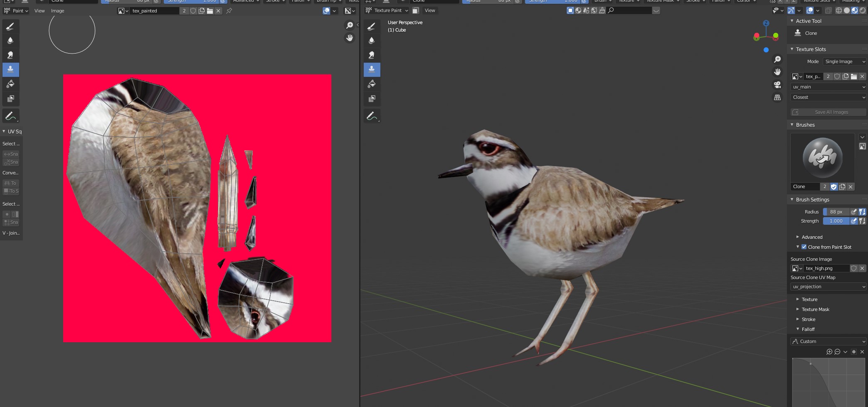The image size is (868, 407).
Task: Open the Image menu in the image editor
Action: tap(57, 11)
